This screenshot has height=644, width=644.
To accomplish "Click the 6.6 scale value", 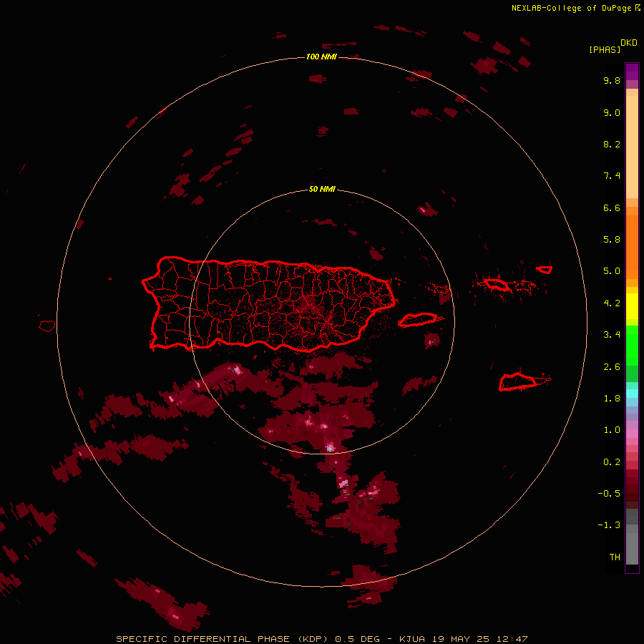I will [x=612, y=208].
